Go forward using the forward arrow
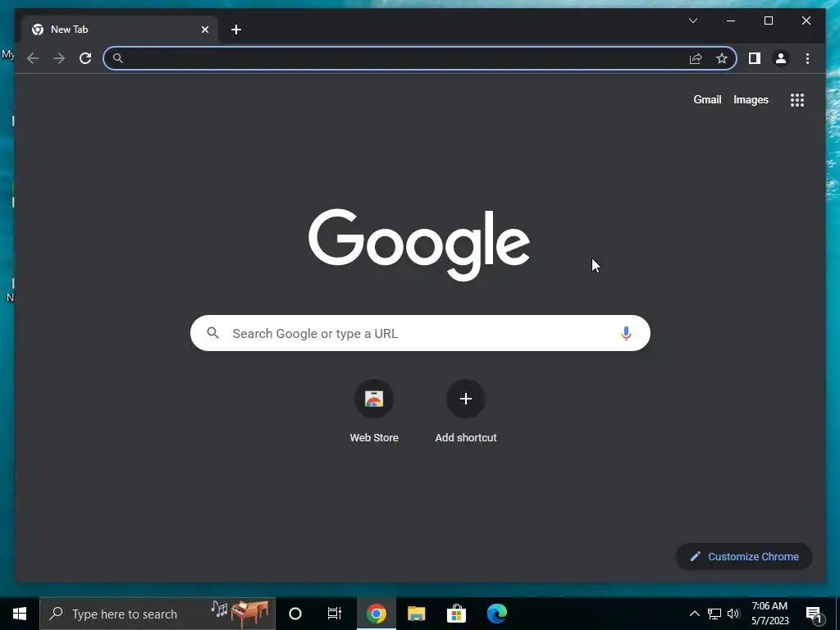Screen dimensions: 840x630 tap(59, 58)
